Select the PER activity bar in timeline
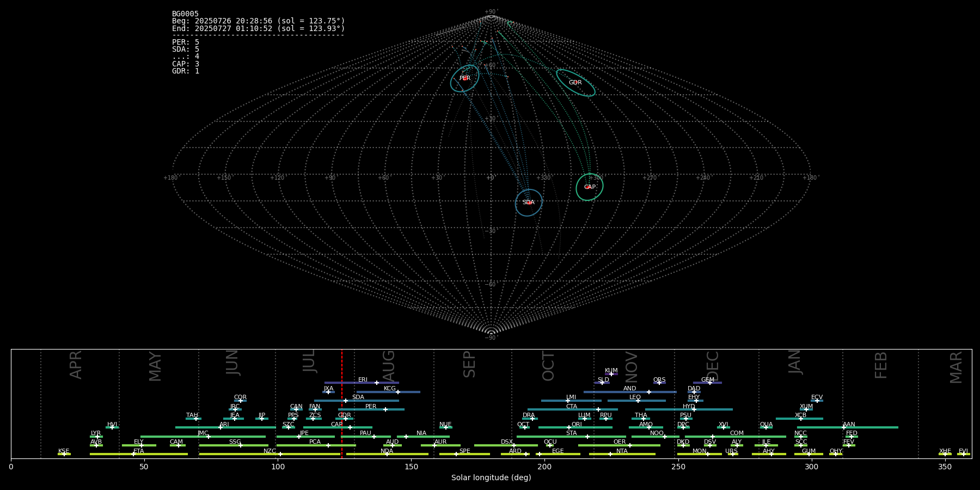Image resolution: width=980 pixels, height=490 pixels. coord(371,409)
